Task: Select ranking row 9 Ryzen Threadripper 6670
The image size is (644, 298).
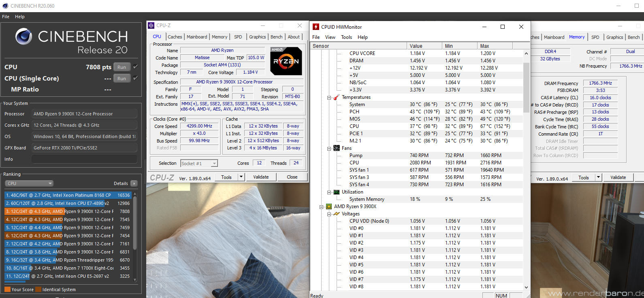Action: (x=68, y=260)
